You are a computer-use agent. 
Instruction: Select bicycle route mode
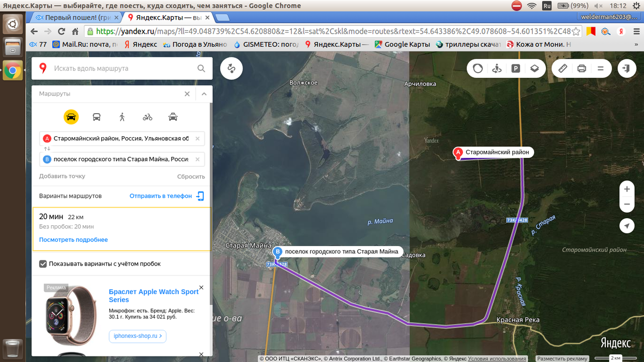[x=147, y=117]
